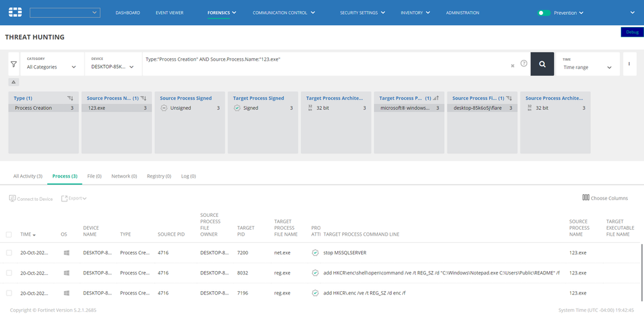Check the select-all checkbox in table header
Screen dimensions: 644x315
9,234
